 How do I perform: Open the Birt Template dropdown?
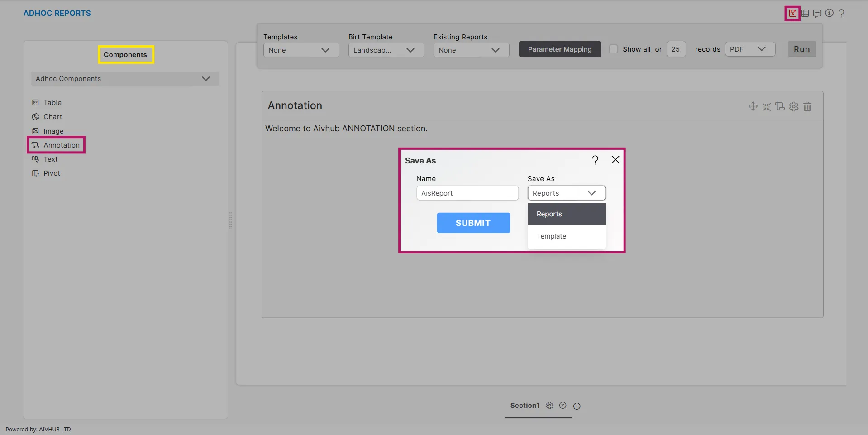coord(386,50)
